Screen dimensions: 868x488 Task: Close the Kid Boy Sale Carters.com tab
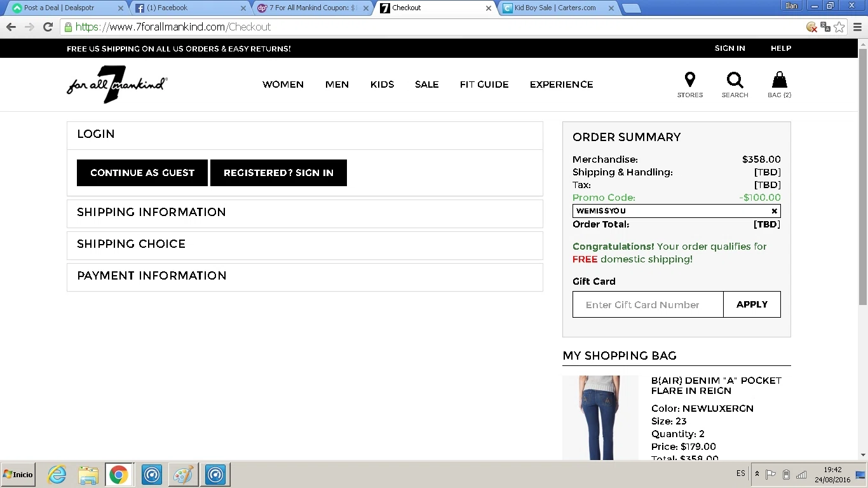[611, 8]
